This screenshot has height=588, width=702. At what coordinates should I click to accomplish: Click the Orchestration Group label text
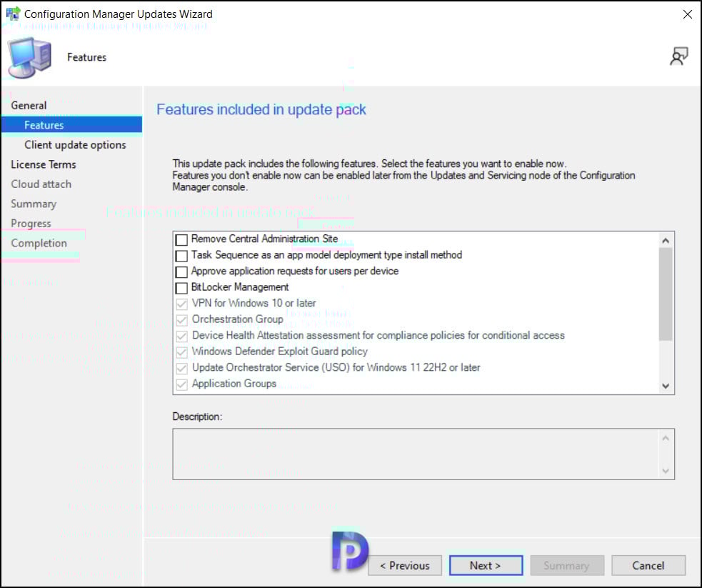click(237, 319)
